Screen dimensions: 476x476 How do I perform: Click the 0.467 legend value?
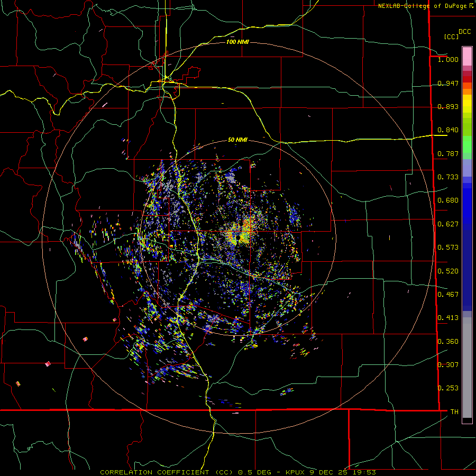pyautogui.click(x=448, y=295)
